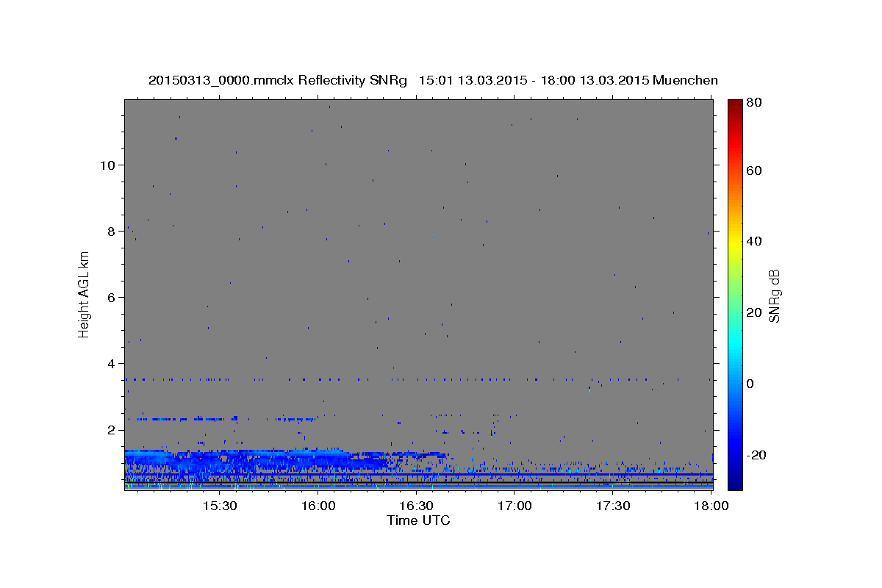Click the dotted blue line at 3.5 km height
Viewport: 882px width, 588px height.
point(418,379)
